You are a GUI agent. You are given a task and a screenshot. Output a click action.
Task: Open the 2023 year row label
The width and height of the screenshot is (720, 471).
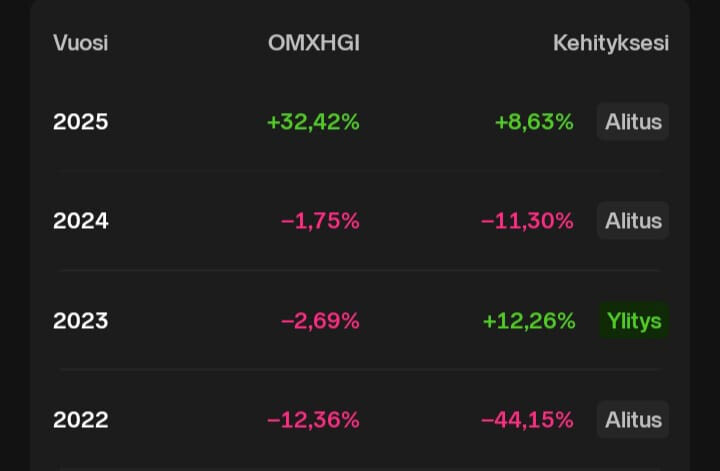click(x=81, y=321)
